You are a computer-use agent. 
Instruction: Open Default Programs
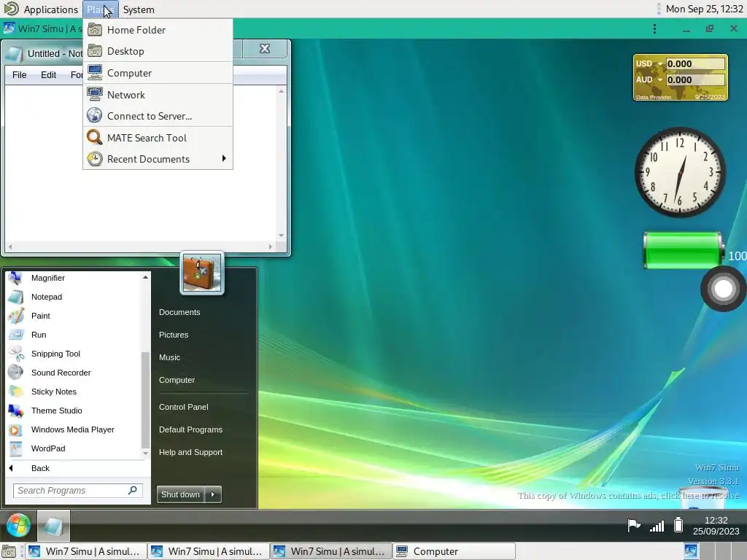click(x=190, y=429)
